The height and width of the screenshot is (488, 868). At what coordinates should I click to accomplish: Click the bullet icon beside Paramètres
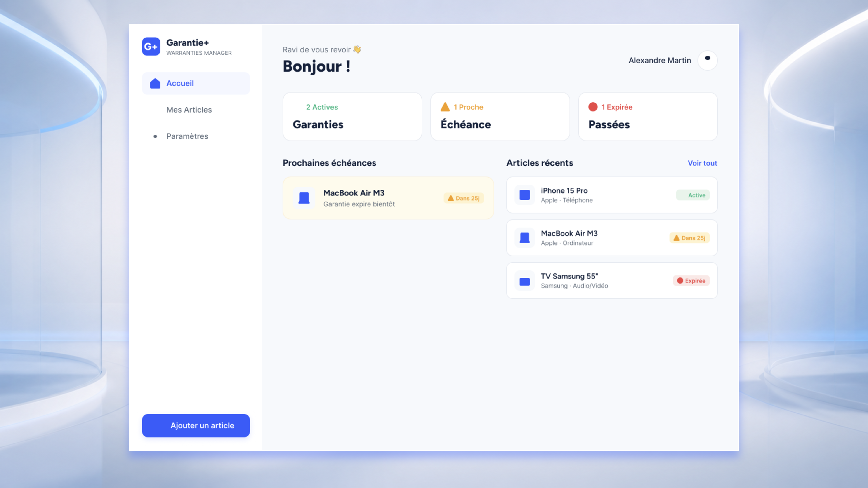coord(155,136)
